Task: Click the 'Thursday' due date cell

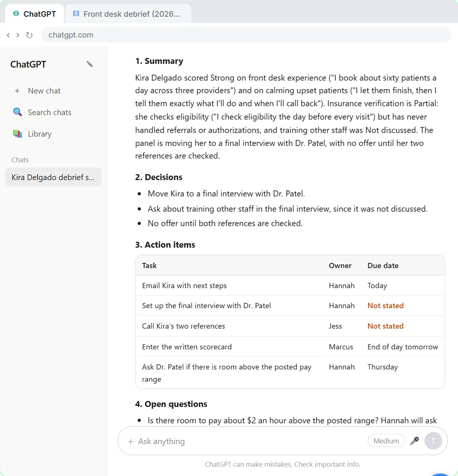Action: (x=382, y=367)
